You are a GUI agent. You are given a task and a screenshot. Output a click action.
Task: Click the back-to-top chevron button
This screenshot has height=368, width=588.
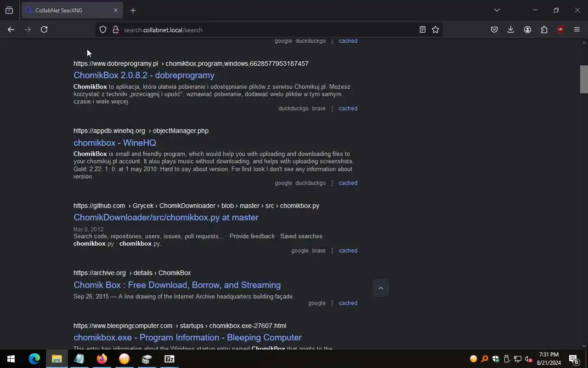pos(380,288)
